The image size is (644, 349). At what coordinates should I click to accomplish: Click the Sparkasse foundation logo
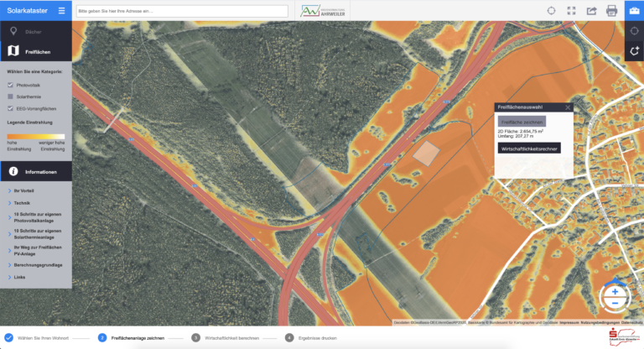tap(624, 337)
